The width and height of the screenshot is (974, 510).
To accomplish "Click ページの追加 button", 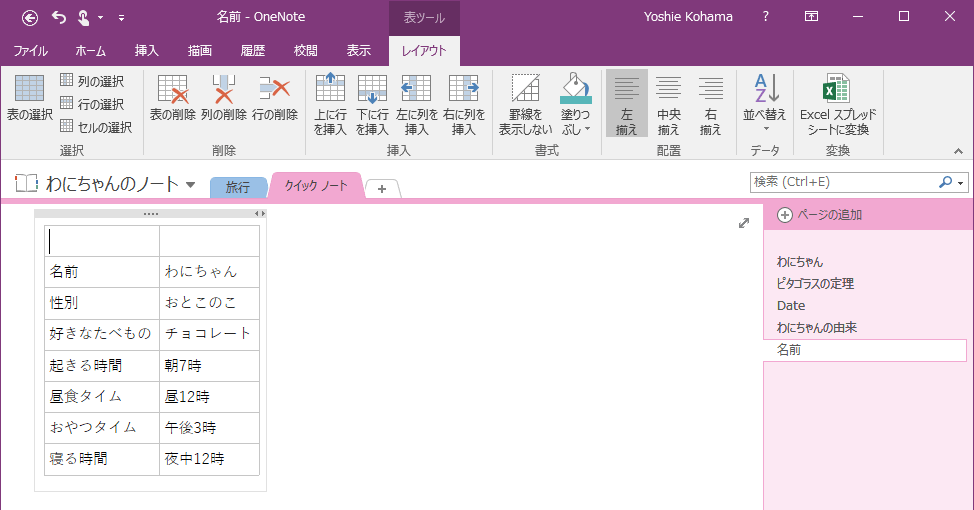I will click(820, 215).
